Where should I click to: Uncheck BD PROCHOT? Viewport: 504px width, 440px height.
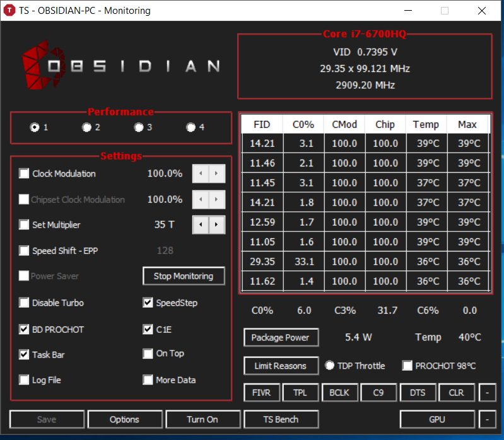pyautogui.click(x=24, y=329)
